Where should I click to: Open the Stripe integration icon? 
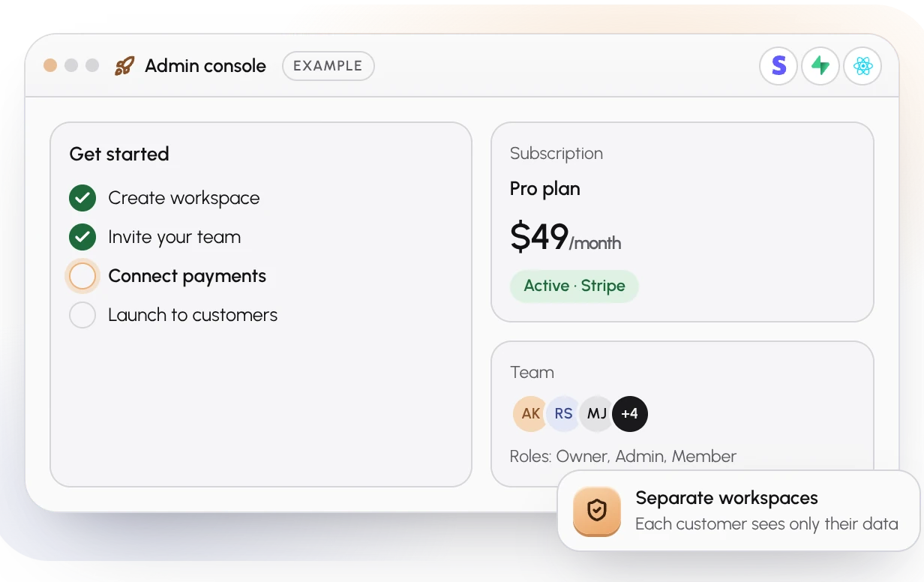point(778,66)
